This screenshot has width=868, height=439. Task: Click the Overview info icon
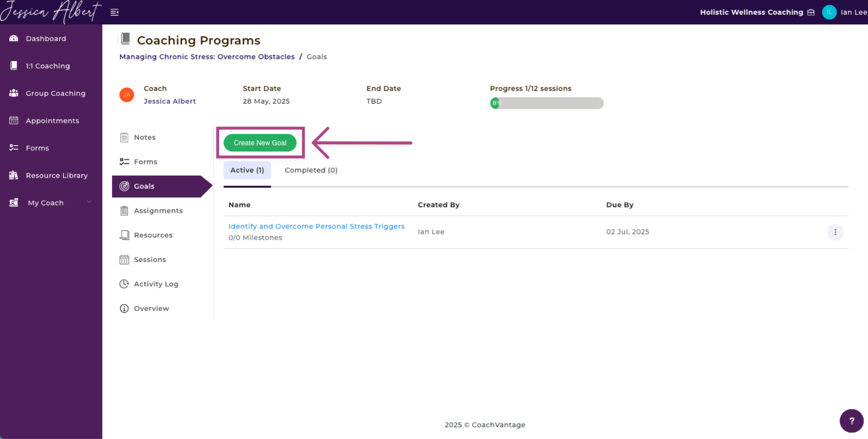pos(124,308)
